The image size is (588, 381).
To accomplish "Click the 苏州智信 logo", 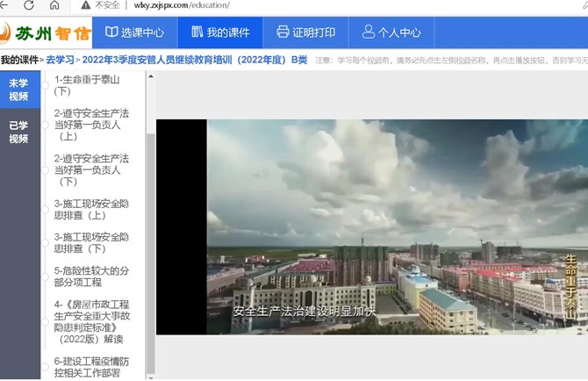I will 46,32.
